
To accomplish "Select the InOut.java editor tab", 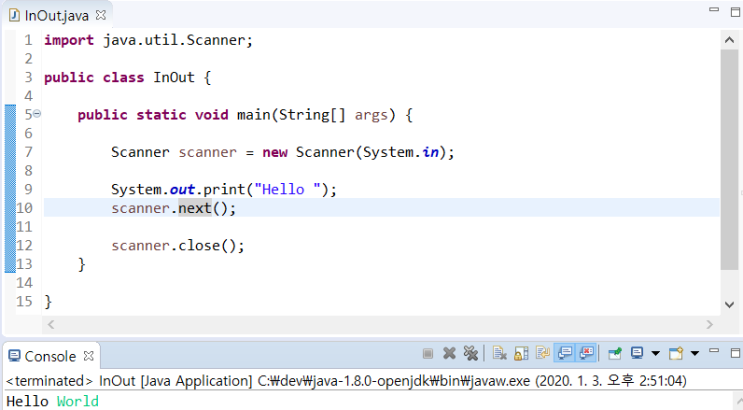I will coord(56,16).
